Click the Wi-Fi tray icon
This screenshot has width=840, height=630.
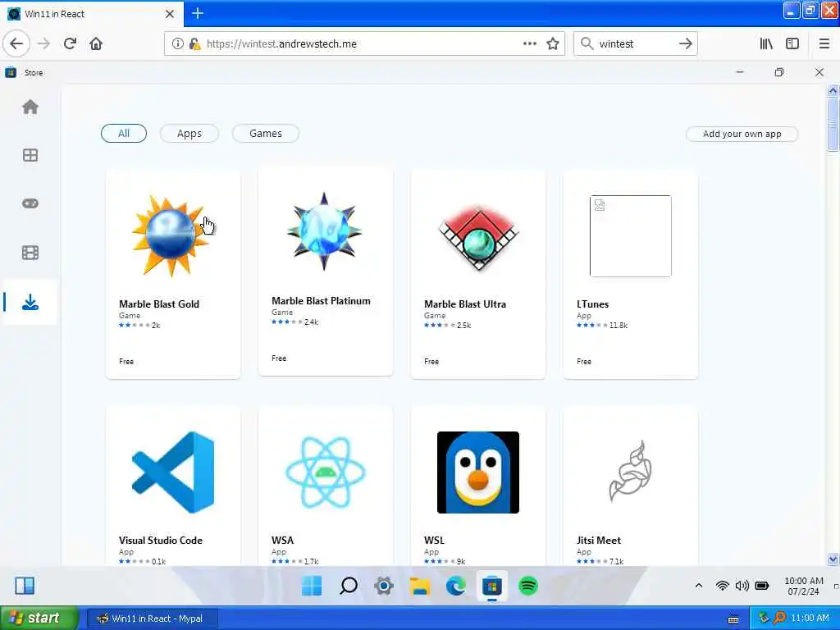pyautogui.click(x=722, y=586)
